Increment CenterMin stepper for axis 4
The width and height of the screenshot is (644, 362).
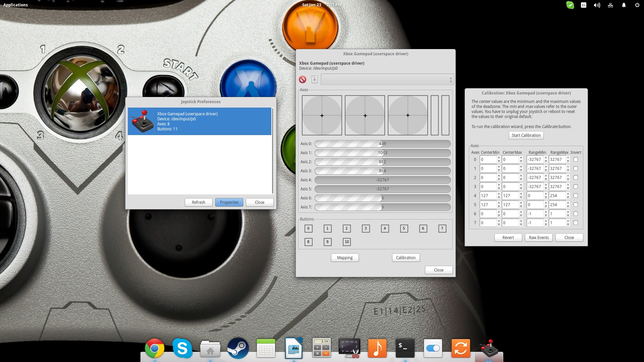click(x=499, y=194)
